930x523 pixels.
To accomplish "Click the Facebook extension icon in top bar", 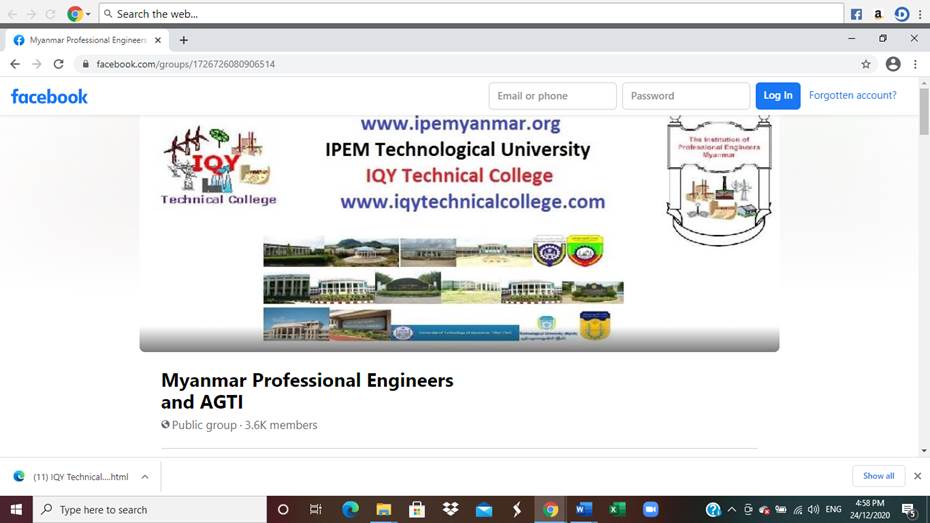I will click(856, 14).
